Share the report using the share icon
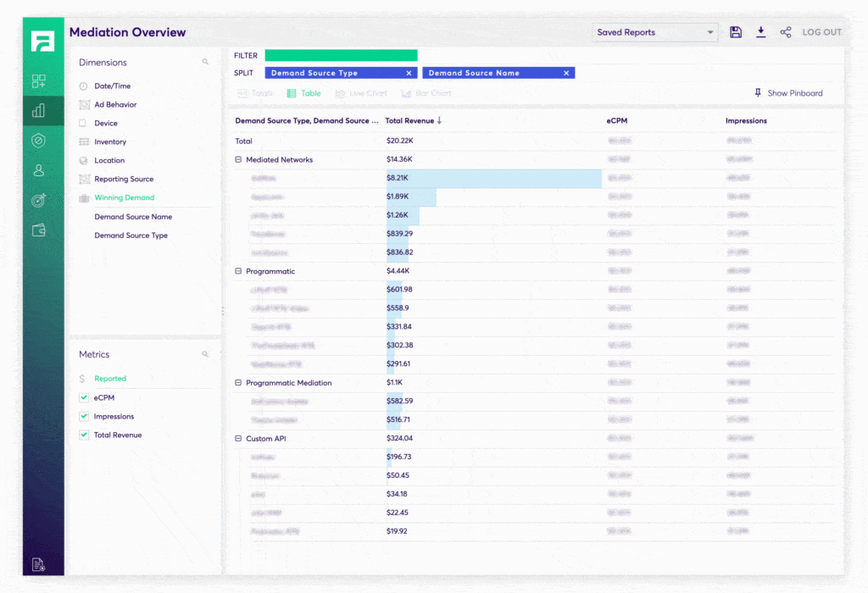 click(x=785, y=31)
